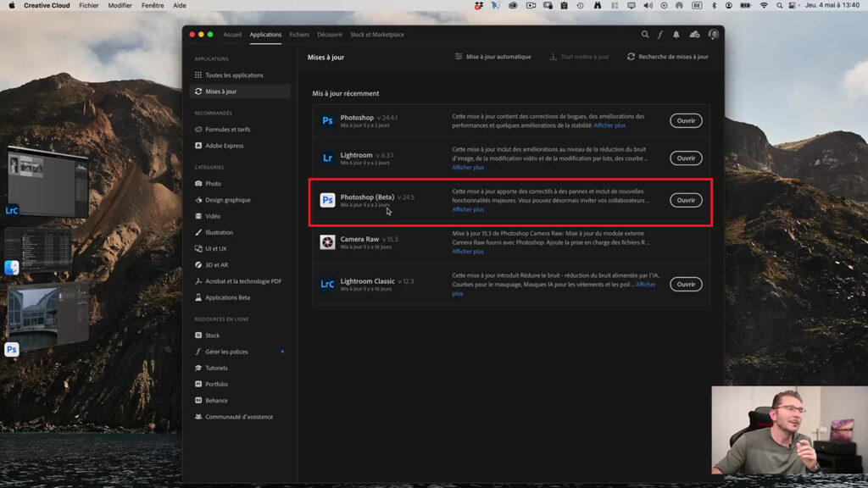Screen dimensions: 868x488
Task: Click Ouvrir for Photoshop (Beta)
Action: pos(686,200)
